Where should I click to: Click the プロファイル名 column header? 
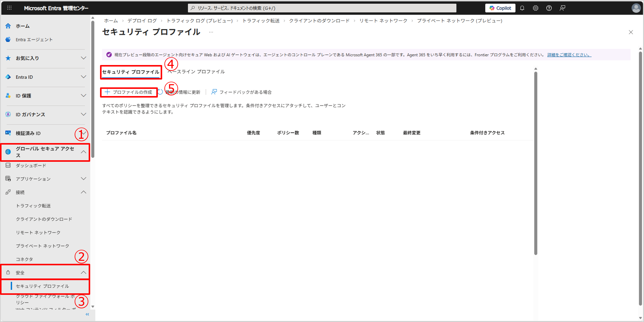[x=121, y=133]
